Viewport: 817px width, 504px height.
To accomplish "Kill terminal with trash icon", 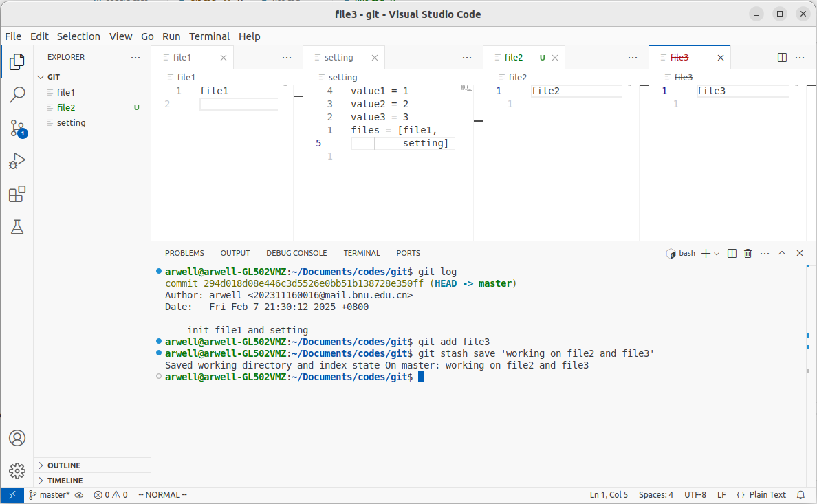I will pos(748,253).
